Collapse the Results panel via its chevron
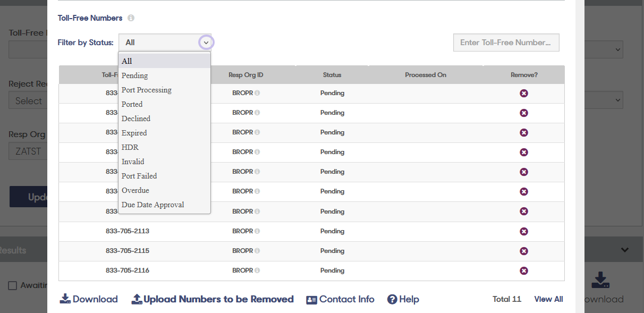This screenshot has height=313, width=644. (x=624, y=249)
